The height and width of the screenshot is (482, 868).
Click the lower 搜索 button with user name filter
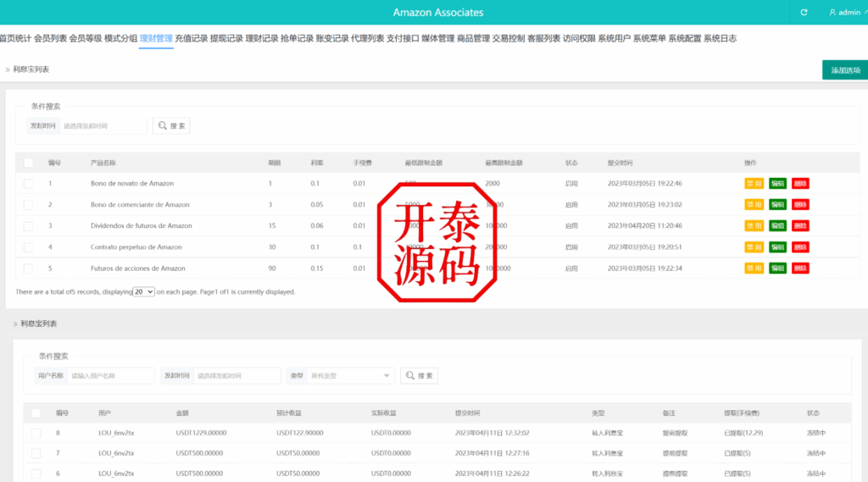(419, 376)
